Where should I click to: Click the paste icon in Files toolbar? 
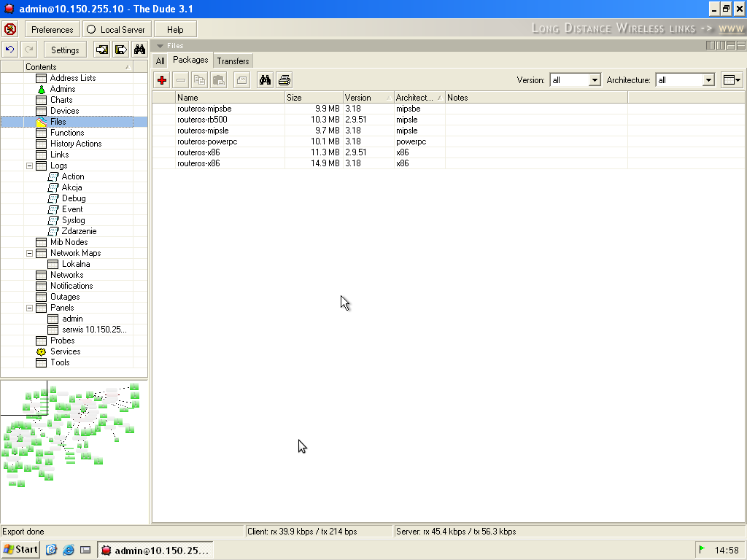(219, 80)
